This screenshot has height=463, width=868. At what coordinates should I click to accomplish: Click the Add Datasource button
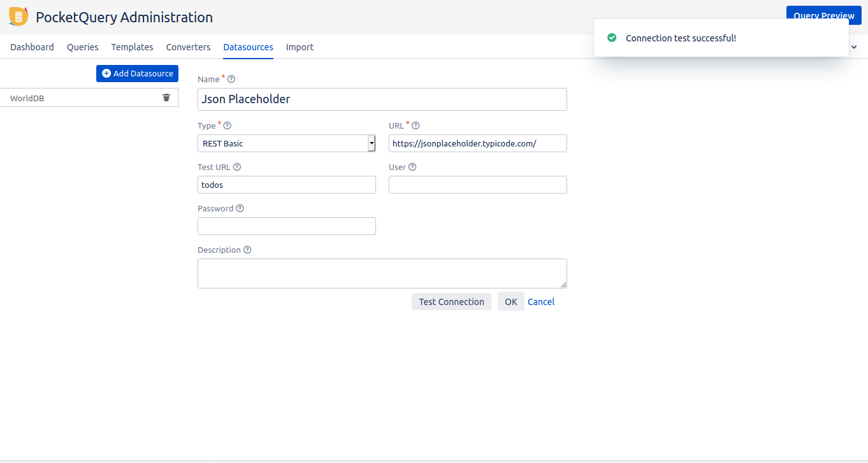[x=137, y=74]
